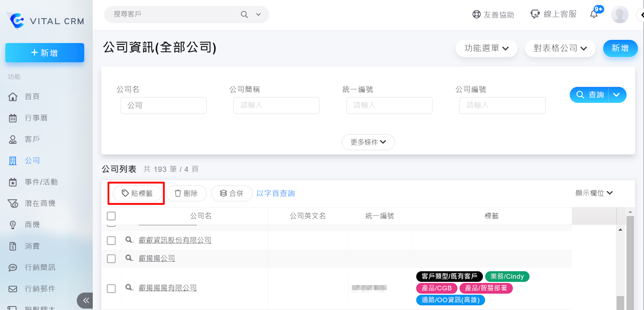Screen dimensions: 644x310
Task: Click the search magnifier in customer search
Action: [244, 15]
